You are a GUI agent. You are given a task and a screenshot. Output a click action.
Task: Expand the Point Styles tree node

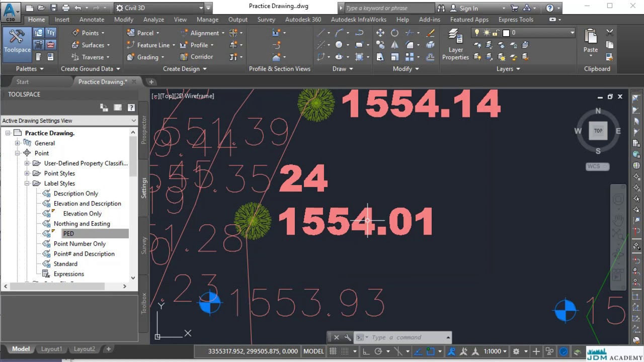tap(27, 173)
